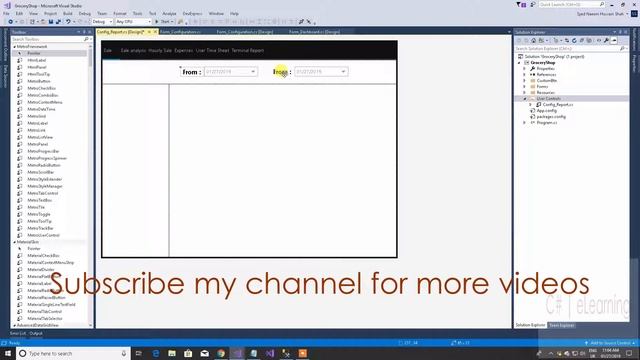The width and height of the screenshot is (640, 360).
Task: Expand the Forms folder
Action: tap(524, 87)
